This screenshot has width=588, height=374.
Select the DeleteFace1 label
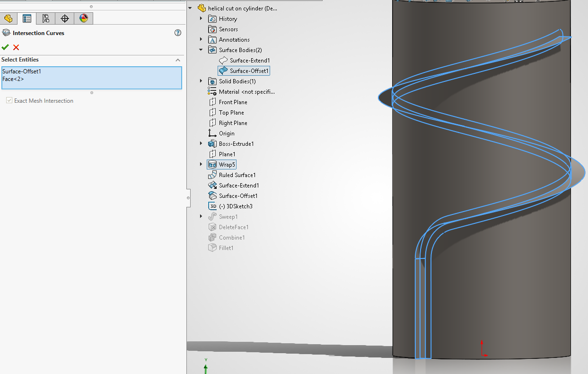click(x=234, y=227)
